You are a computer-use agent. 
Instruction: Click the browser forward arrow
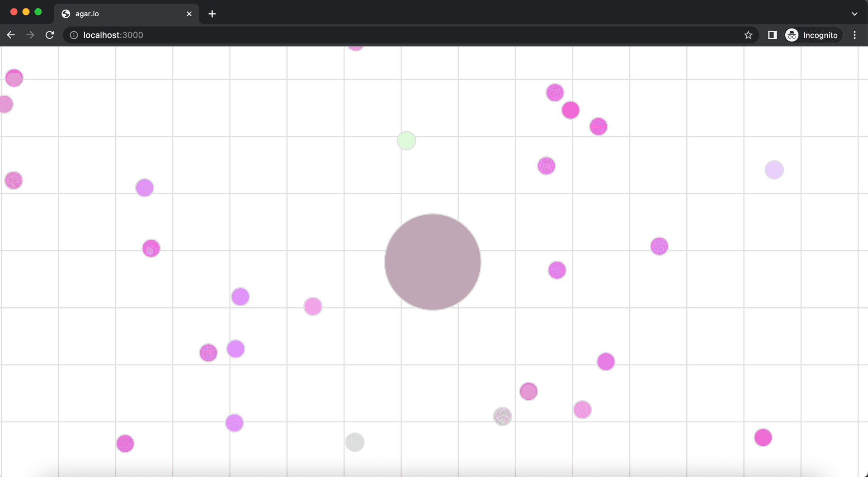30,35
